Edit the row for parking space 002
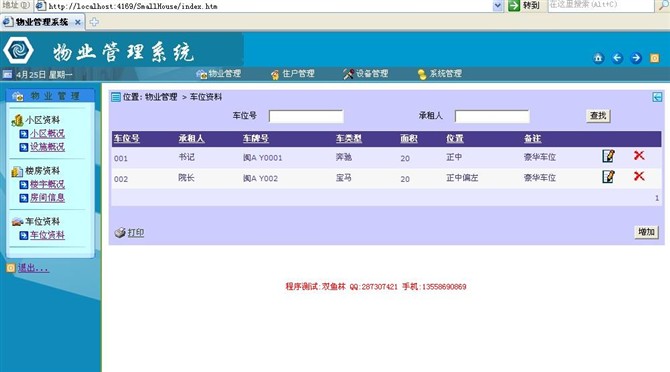The height and width of the screenshot is (372, 670). click(608, 176)
